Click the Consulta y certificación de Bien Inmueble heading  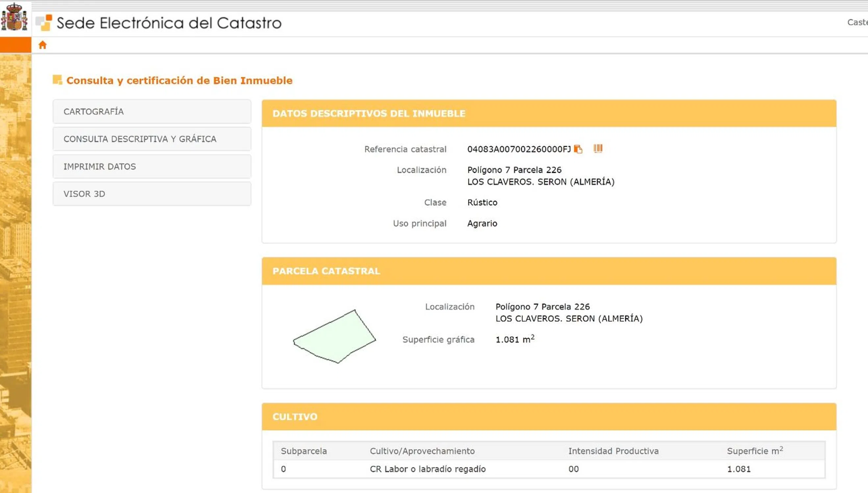pyautogui.click(x=179, y=81)
